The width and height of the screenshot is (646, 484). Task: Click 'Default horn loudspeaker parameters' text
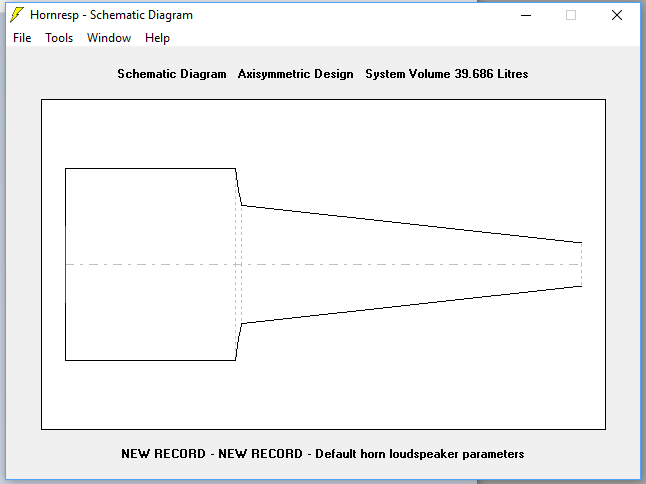[x=419, y=454]
